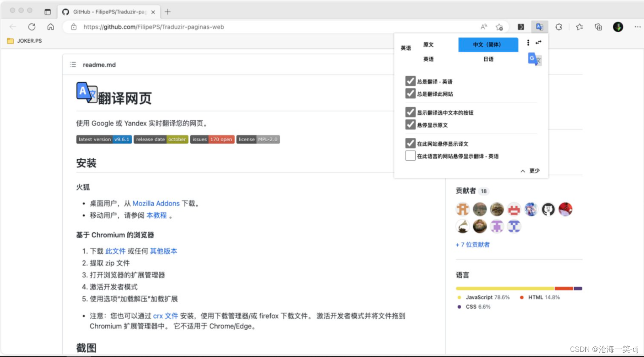Toggle 悬停显示原文 checkbox

(x=410, y=125)
